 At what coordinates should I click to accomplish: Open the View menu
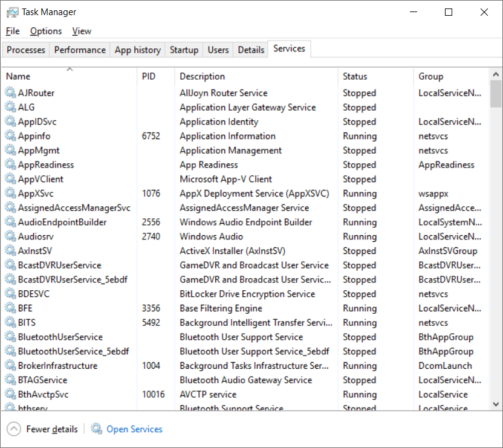pos(82,31)
